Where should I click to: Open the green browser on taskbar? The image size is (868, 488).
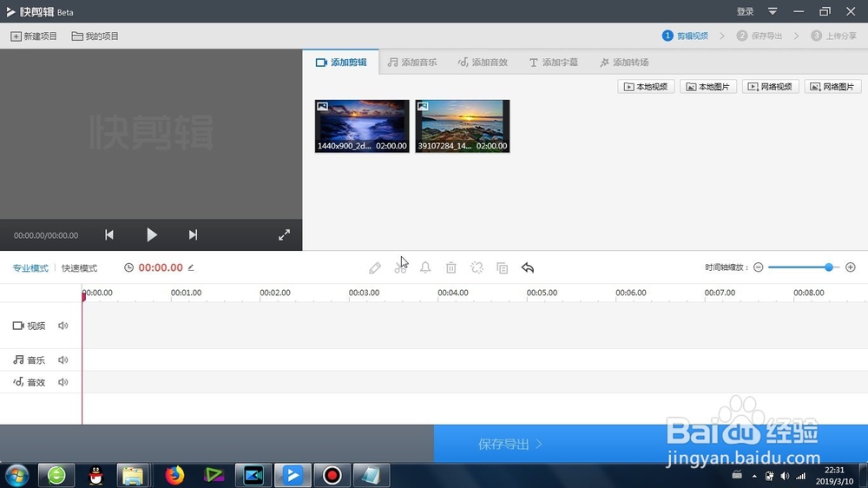(56, 476)
